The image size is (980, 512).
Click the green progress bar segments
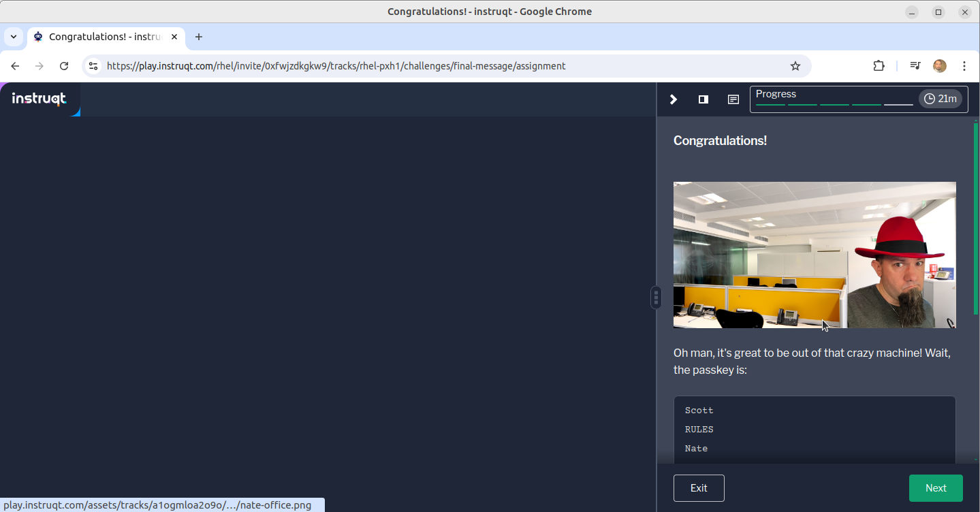click(x=834, y=103)
